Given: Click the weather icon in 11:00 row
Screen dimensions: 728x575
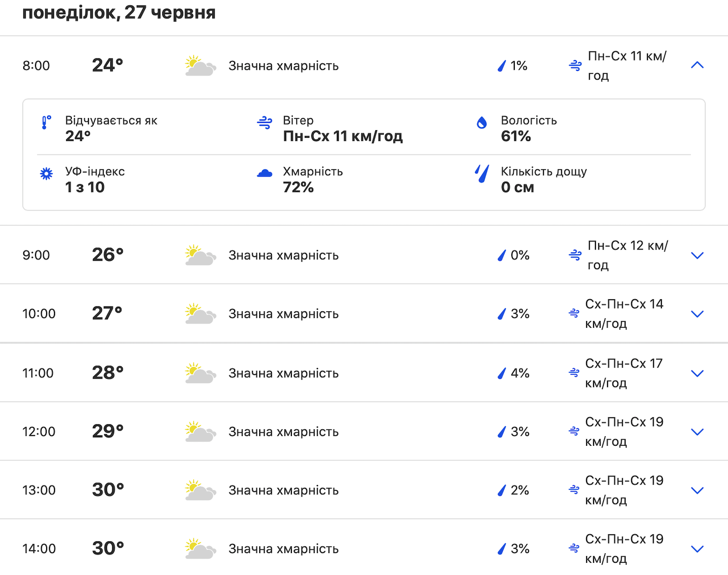Looking at the screenshot, I should click(200, 373).
